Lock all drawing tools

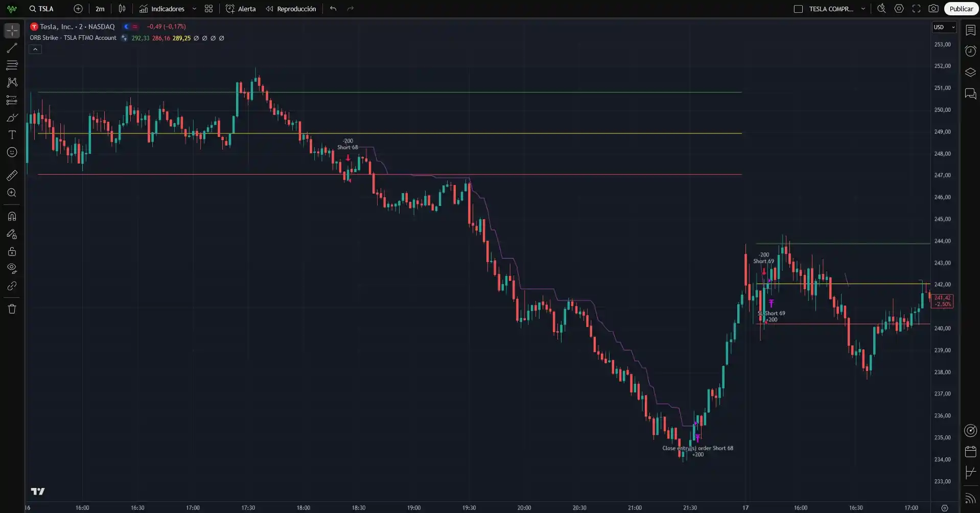11,251
